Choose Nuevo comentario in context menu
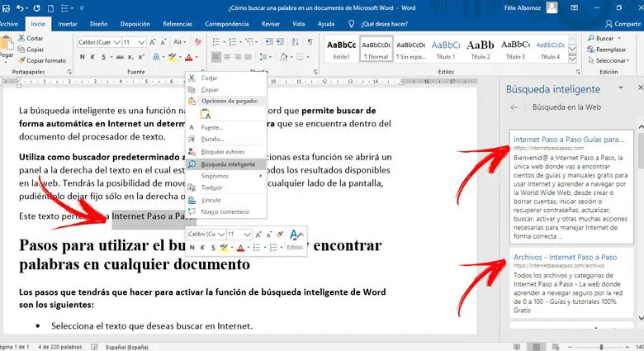This screenshot has height=351, width=644. pos(226,211)
